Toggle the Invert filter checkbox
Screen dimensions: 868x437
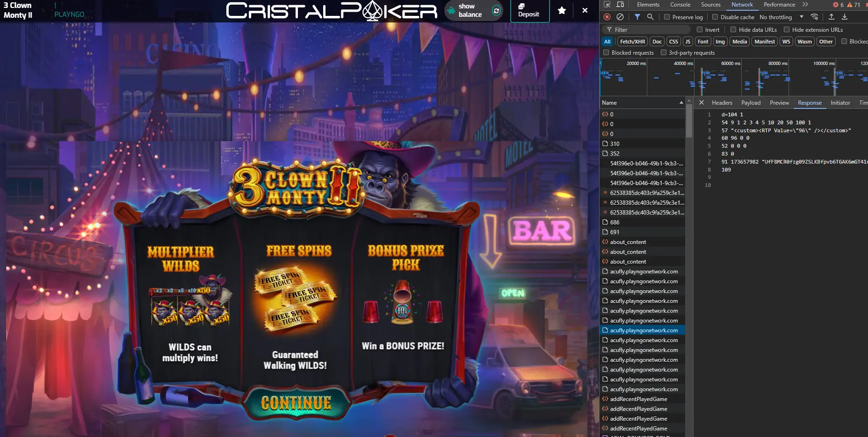pos(700,29)
